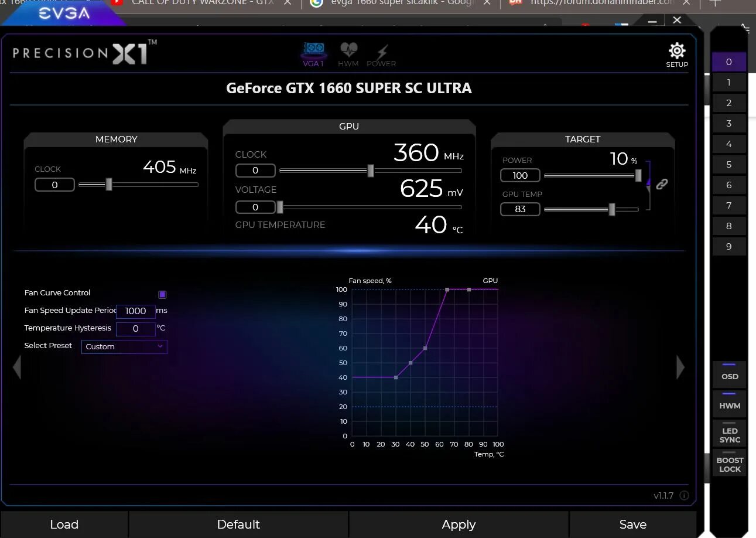Click the Default button
Screen dimensions: 756x538
238,525
